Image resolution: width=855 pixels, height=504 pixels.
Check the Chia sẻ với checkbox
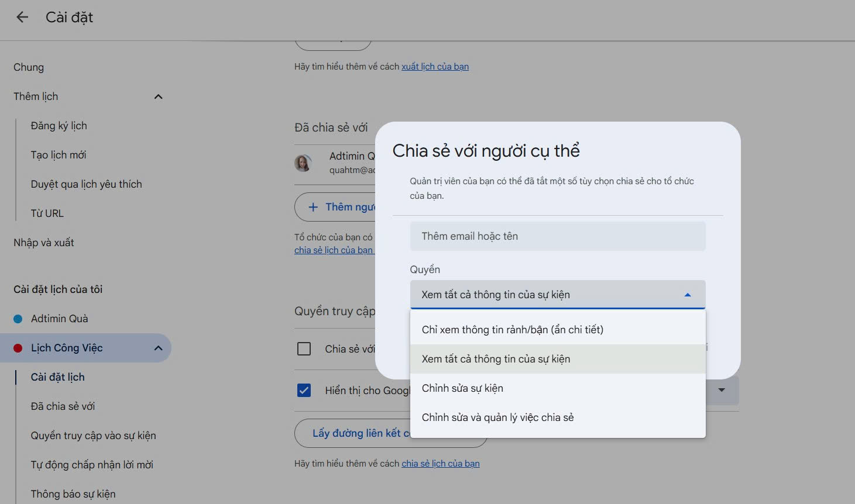click(304, 349)
